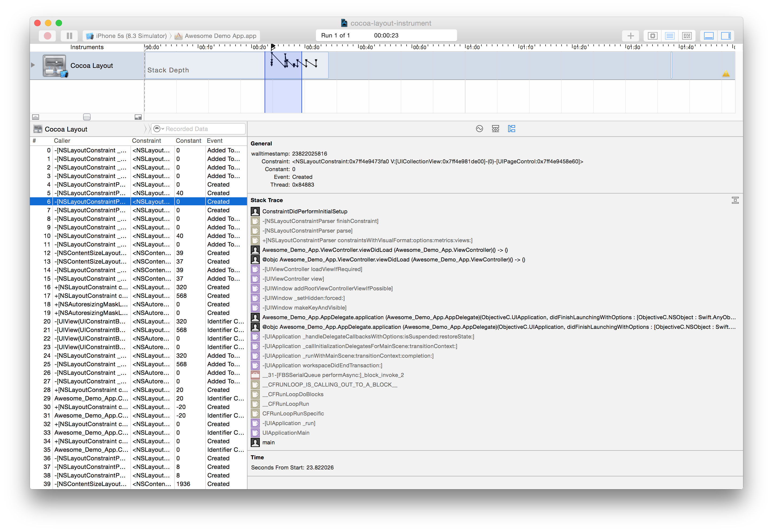Pause the recording with the pause button
This screenshot has height=532, width=773.
click(x=69, y=36)
